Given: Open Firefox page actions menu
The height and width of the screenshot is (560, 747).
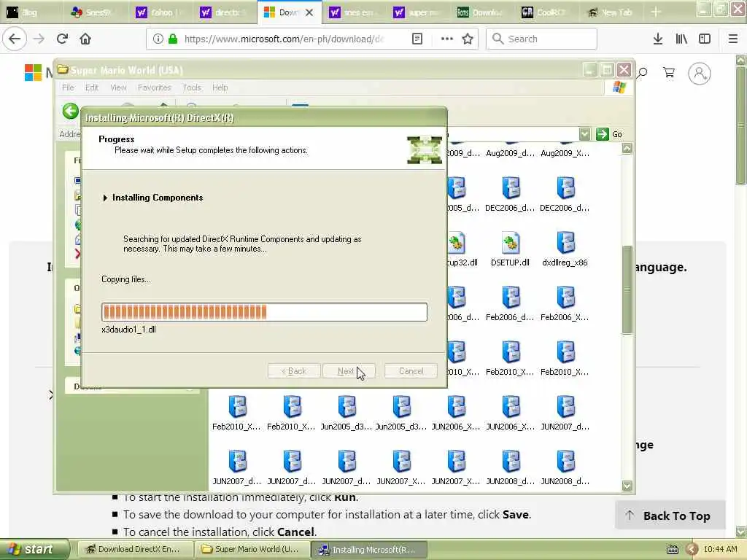Looking at the screenshot, I should (446, 39).
